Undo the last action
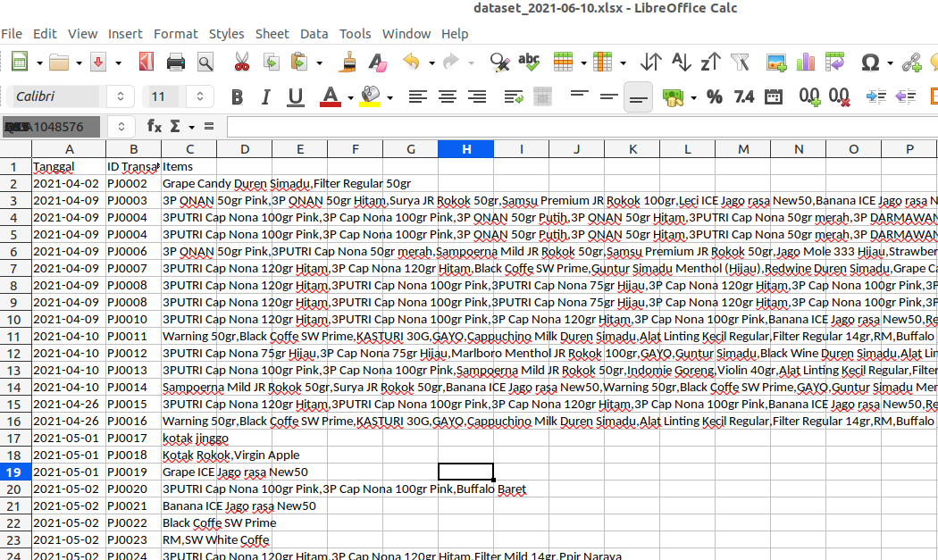The image size is (938, 560). click(411, 62)
